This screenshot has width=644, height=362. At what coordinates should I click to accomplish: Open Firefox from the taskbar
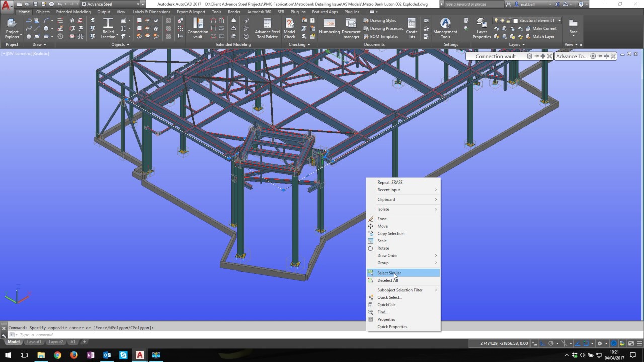point(74,355)
